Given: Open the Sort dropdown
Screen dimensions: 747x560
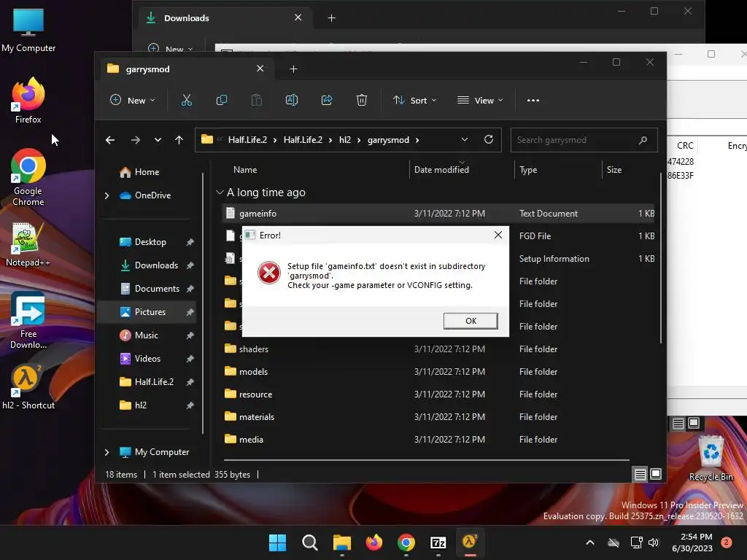Looking at the screenshot, I should [x=414, y=101].
